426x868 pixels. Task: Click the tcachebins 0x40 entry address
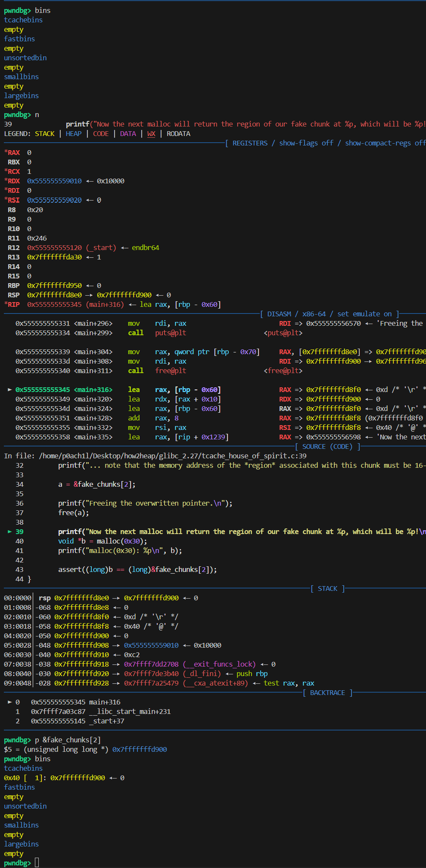pos(78,778)
